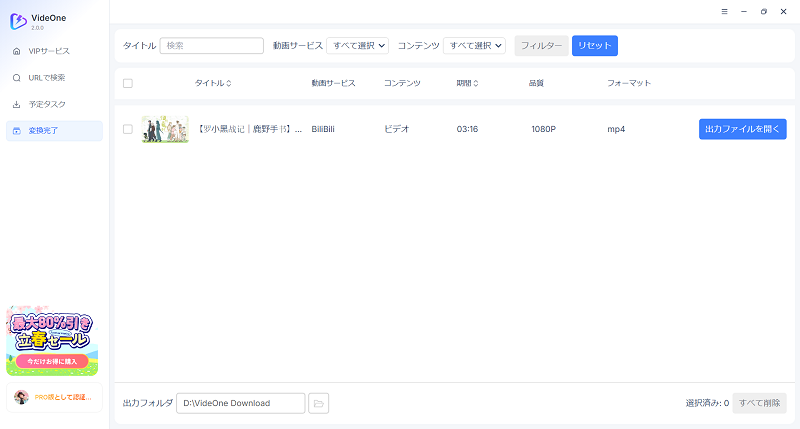The width and height of the screenshot is (800, 429).
Task: Click the output folder path field
Action: point(241,403)
